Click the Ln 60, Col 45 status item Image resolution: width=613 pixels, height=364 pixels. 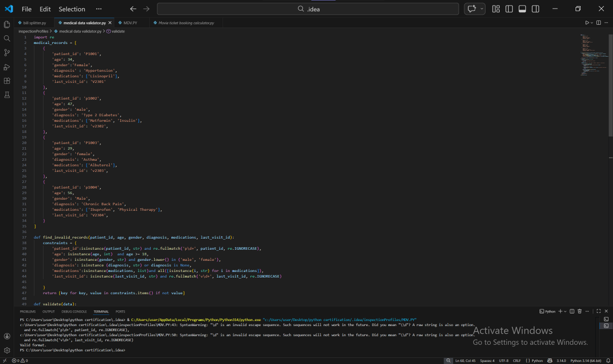coord(465,360)
